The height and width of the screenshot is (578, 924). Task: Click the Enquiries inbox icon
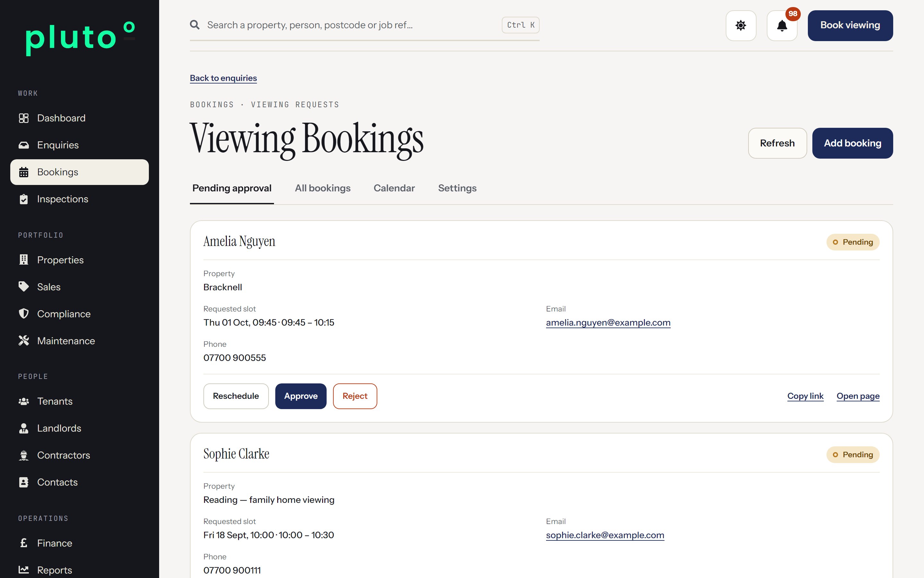click(x=24, y=145)
